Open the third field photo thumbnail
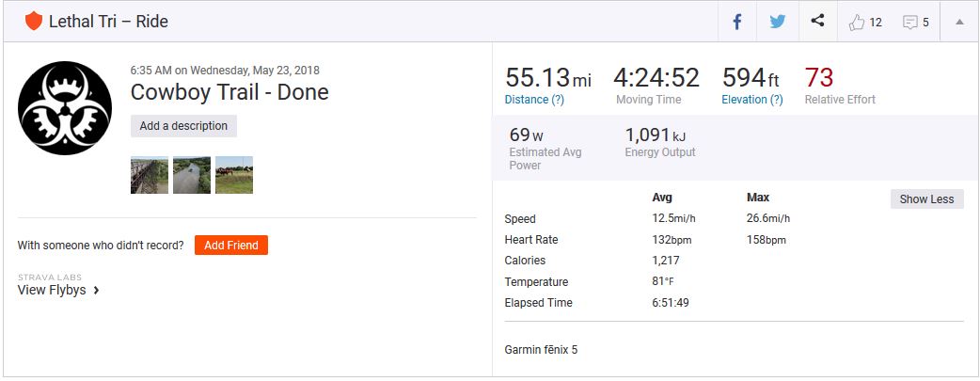Viewport: 980px width, 381px height. 234,175
